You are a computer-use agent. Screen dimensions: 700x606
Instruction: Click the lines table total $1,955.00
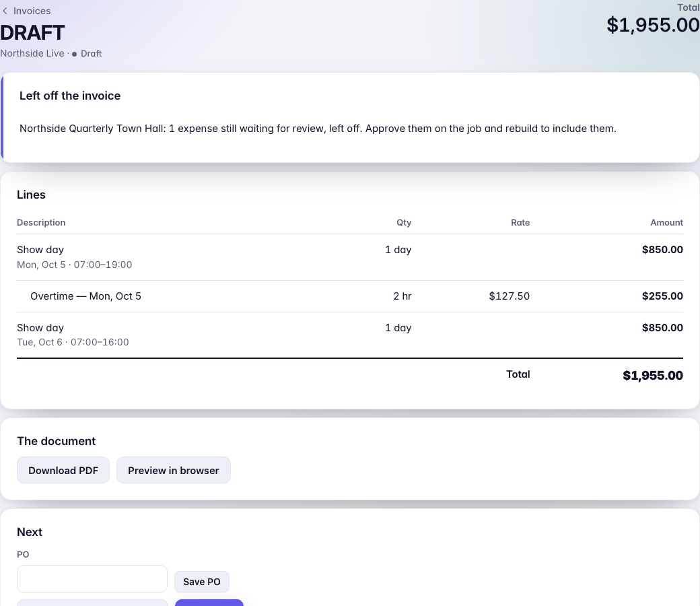pyautogui.click(x=653, y=375)
